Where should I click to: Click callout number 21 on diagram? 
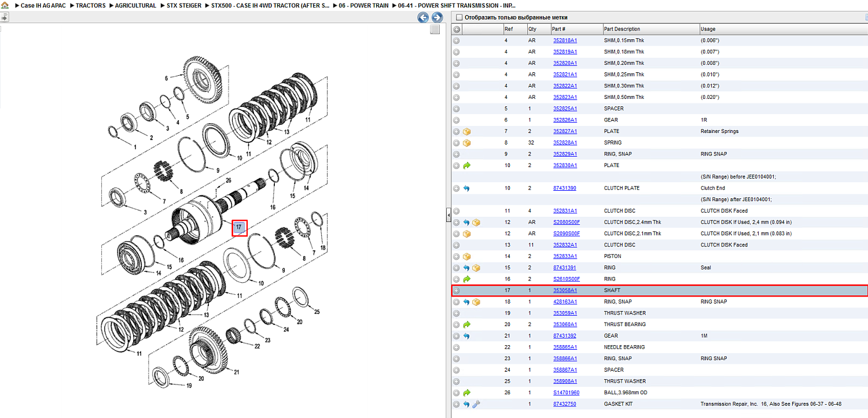pyautogui.click(x=236, y=372)
